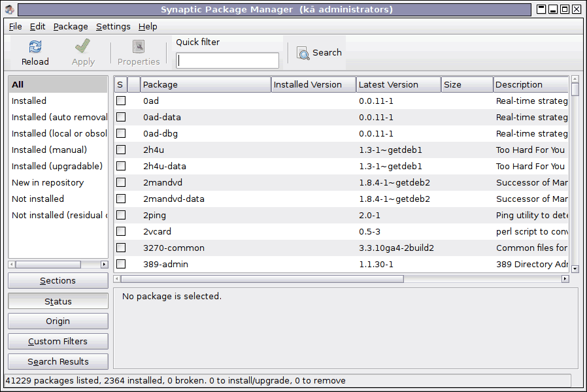Image resolution: width=587 pixels, height=392 pixels.
Task: Click the 'Ping utility' description cell
Action: click(532, 216)
